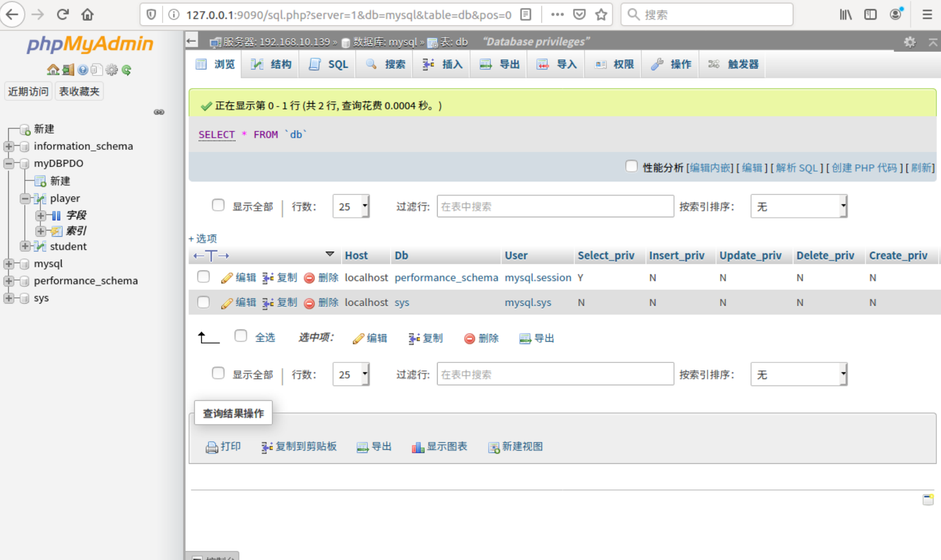Screen dimensions: 941x560
Task: Select the sys row checkbox
Action: tap(204, 302)
